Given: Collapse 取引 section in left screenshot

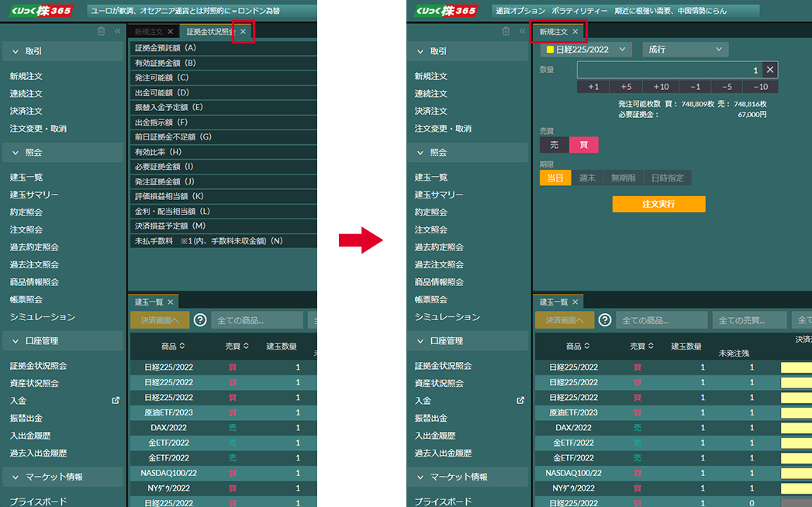Looking at the screenshot, I should 63,51.
